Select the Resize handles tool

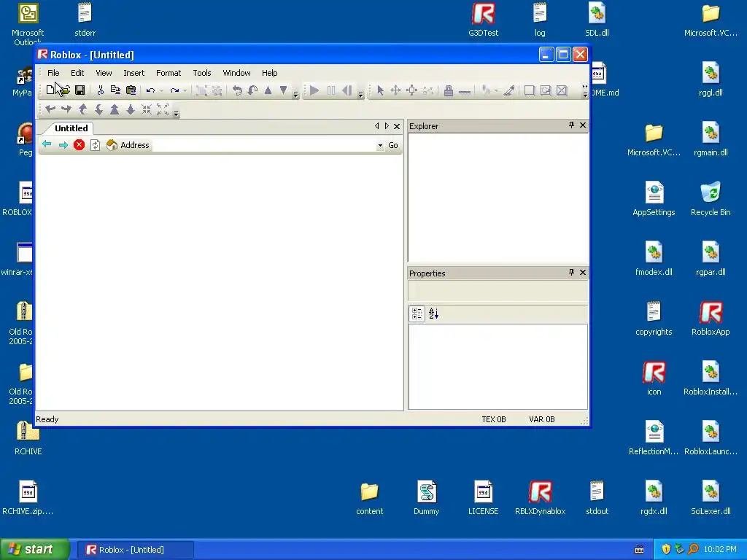click(412, 90)
